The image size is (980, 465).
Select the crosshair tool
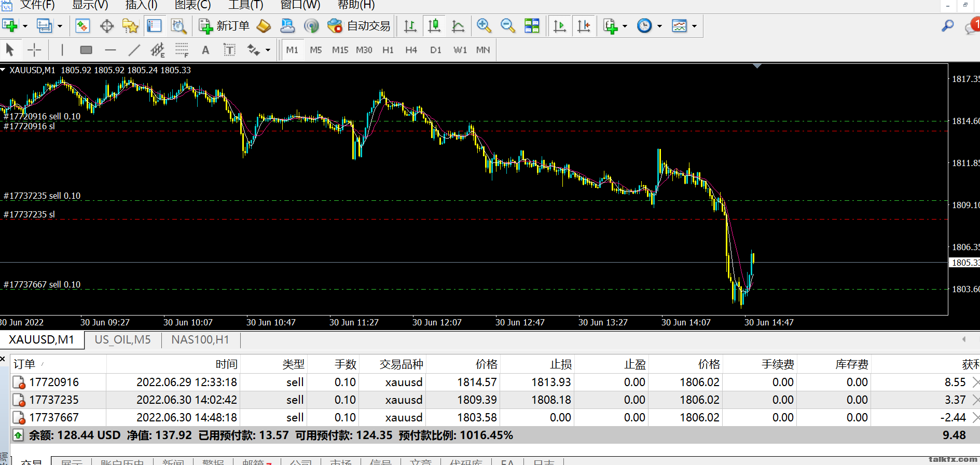coord(34,50)
